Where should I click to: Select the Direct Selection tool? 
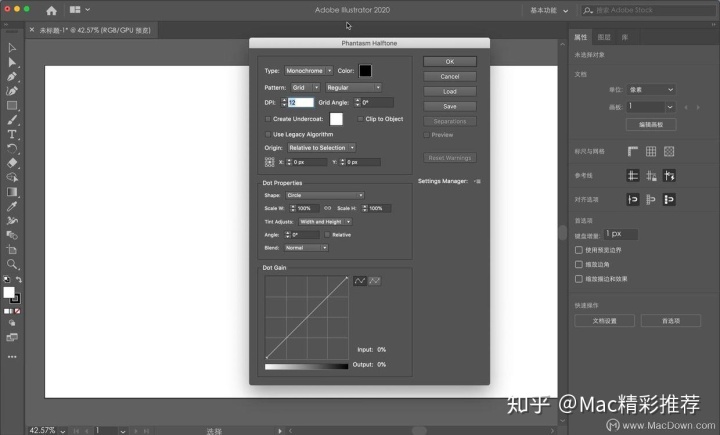click(12, 62)
